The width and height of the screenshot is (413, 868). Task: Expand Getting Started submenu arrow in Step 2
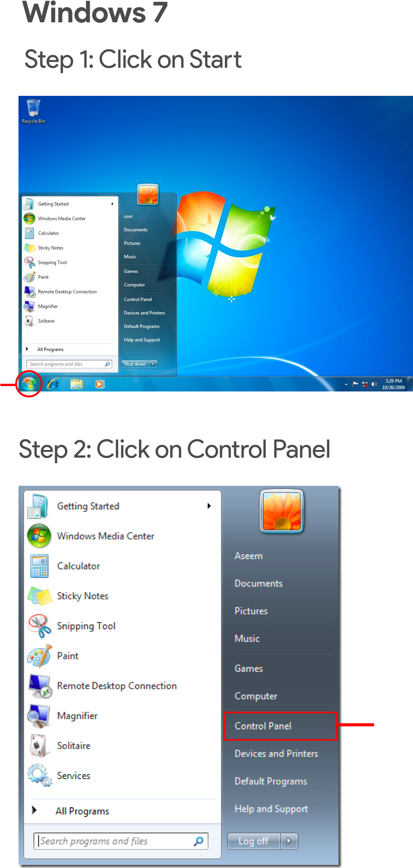click(x=209, y=506)
